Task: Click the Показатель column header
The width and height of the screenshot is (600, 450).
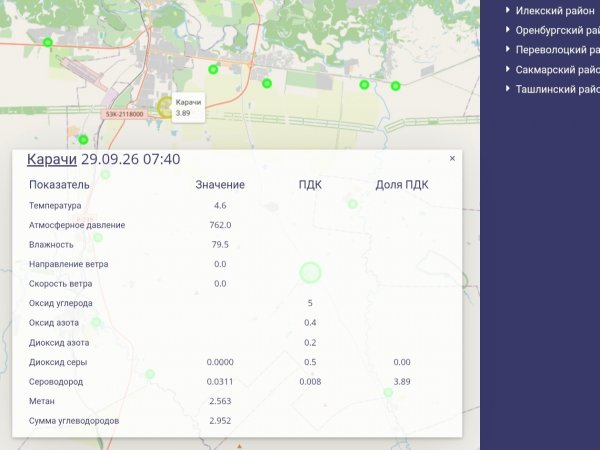Action: coord(59,185)
